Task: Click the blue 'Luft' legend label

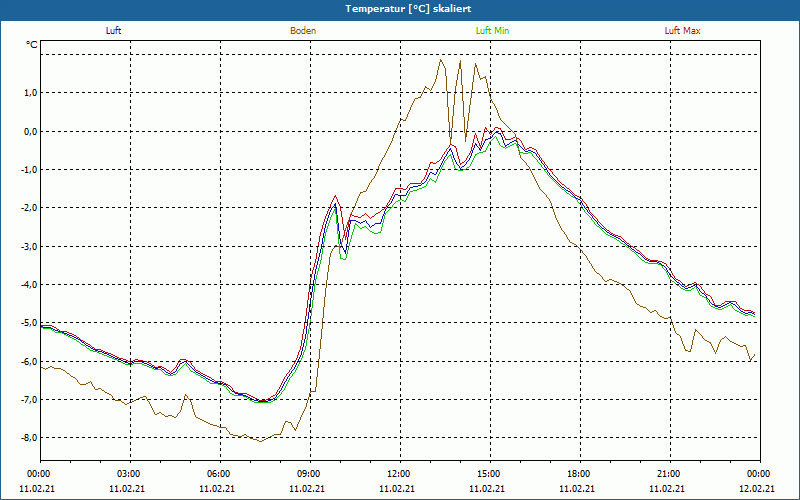Action: click(113, 31)
